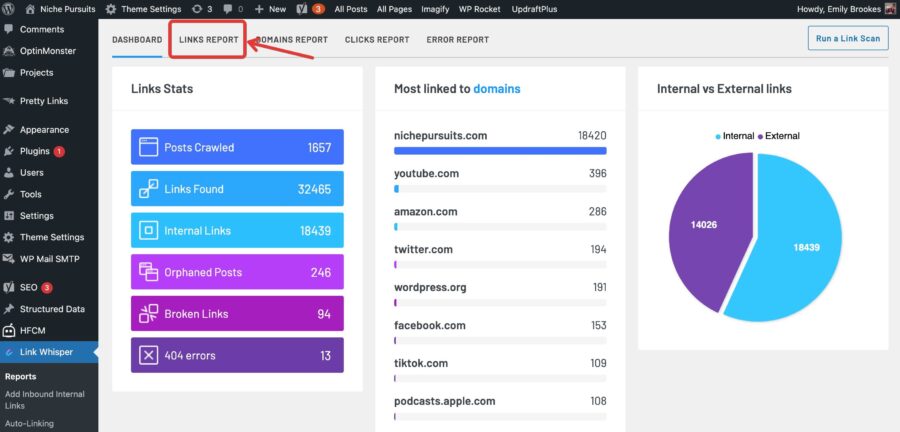The width and height of the screenshot is (900, 432).
Task: Open All Posts in admin bar
Action: pos(351,9)
